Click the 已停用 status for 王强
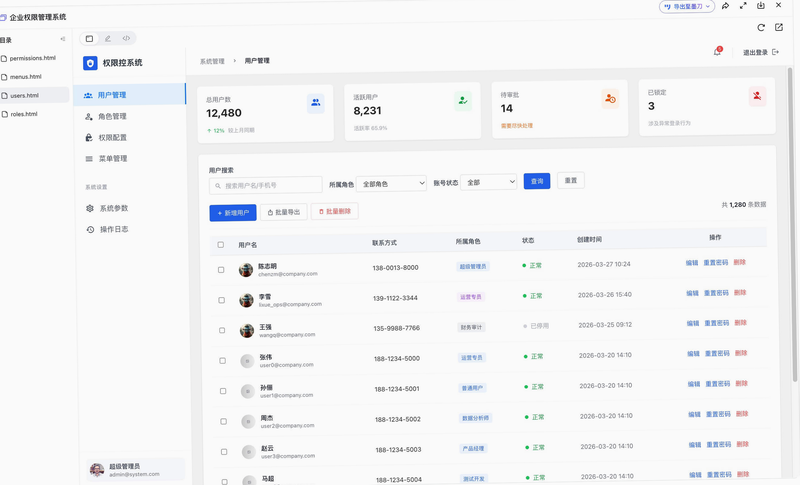 pyautogui.click(x=536, y=326)
